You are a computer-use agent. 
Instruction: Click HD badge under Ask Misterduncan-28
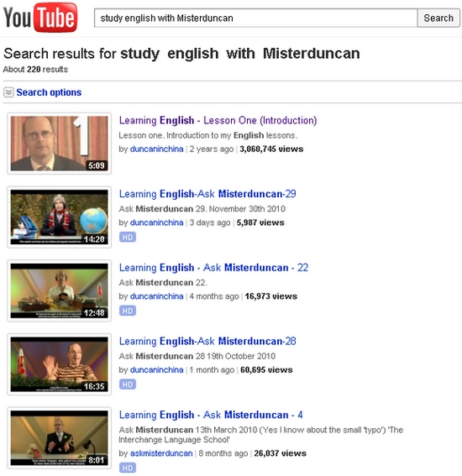[x=128, y=384]
